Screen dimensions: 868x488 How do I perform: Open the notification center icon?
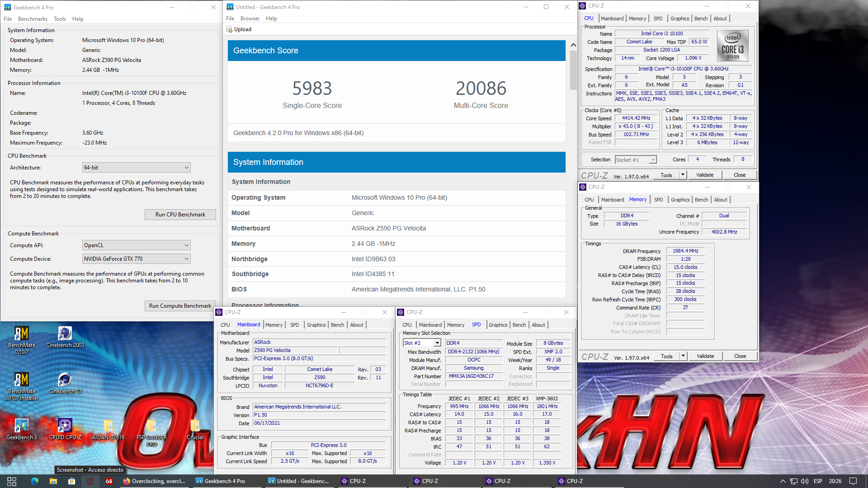853,481
